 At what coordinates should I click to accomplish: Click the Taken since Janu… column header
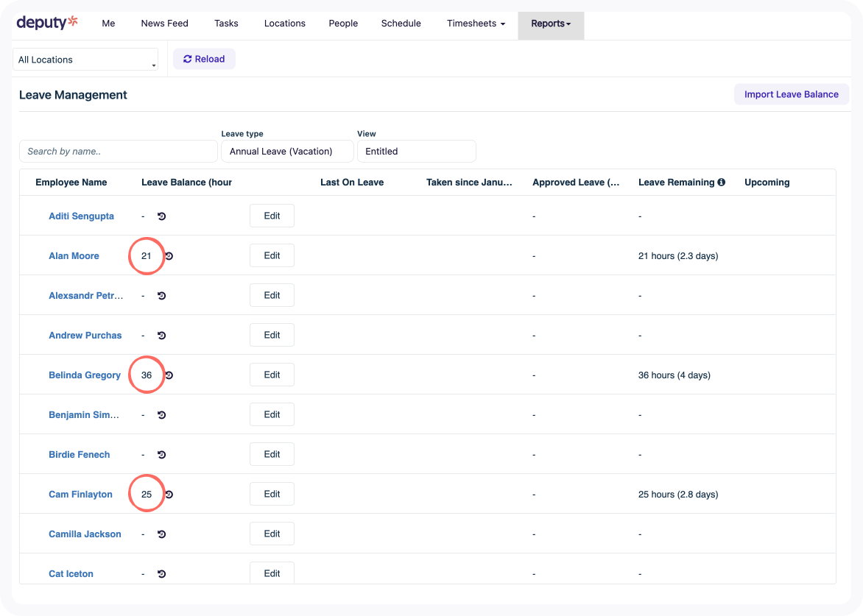pos(470,182)
